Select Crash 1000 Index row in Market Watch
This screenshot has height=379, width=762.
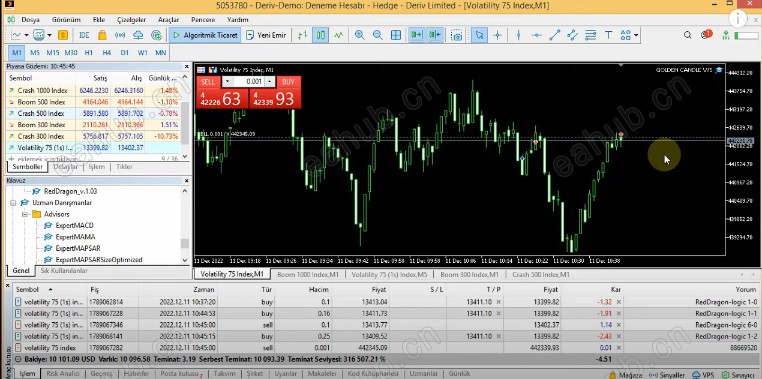pyautogui.click(x=92, y=90)
